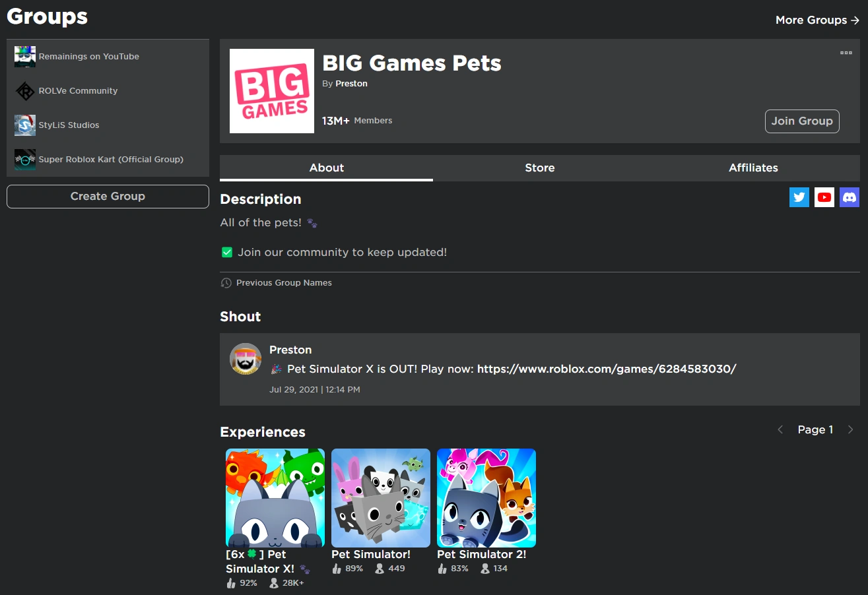This screenshot has height=595, width=868.
Task: Click Preston's avatar in the Shout section
Action: 245,359
